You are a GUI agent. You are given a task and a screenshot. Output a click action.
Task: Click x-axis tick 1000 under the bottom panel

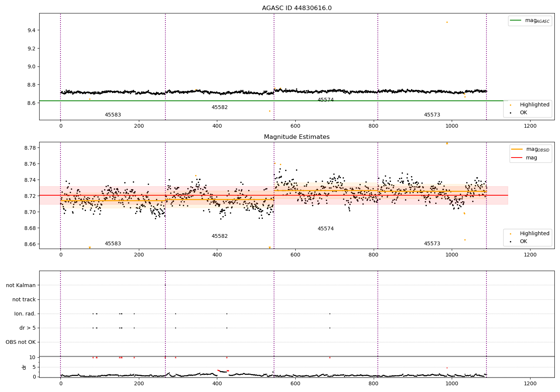coord(452,384)
